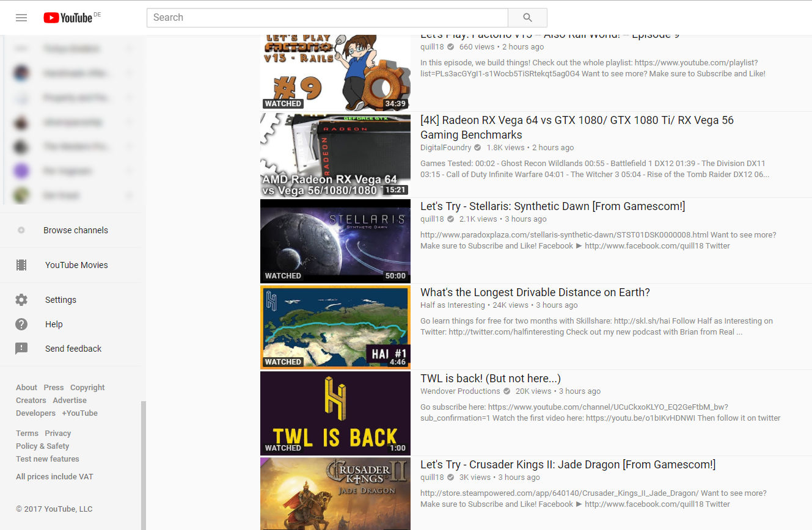Open the Privacy footer link

[x=58, y=434]
